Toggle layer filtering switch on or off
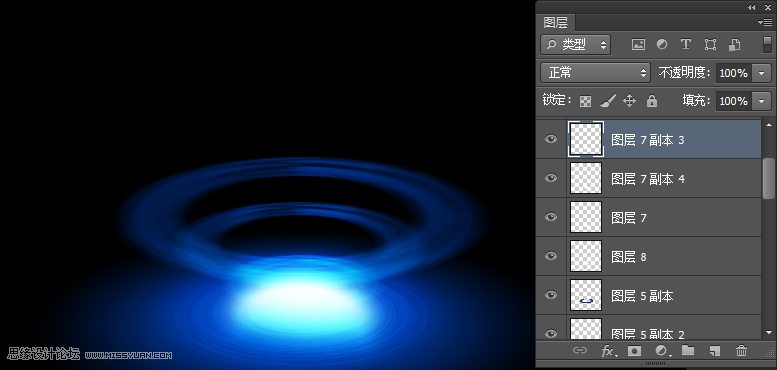 (x=767, y=45)
